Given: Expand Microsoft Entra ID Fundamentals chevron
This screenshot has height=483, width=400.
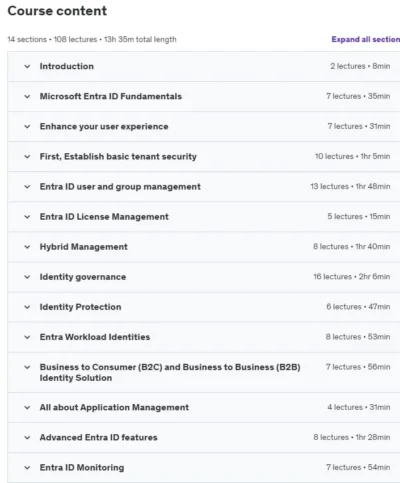Looking at the screenshot, I should [27, 97].
